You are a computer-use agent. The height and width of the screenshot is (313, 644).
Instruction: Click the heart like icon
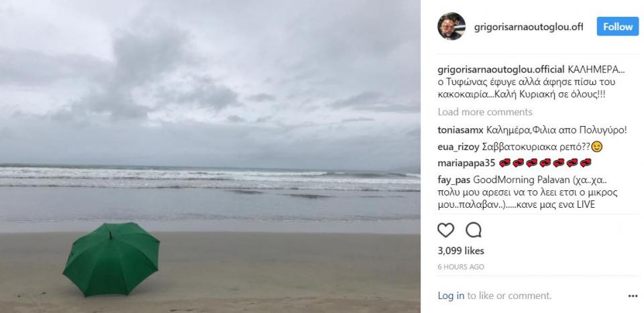pyautogui.click(x=445, y=231)
